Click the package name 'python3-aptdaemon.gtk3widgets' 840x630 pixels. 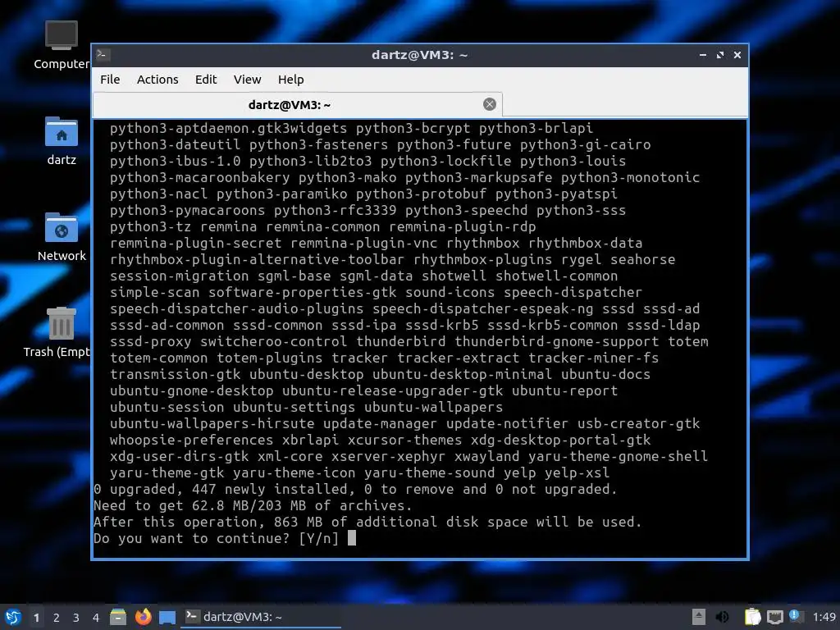point(229,128)
